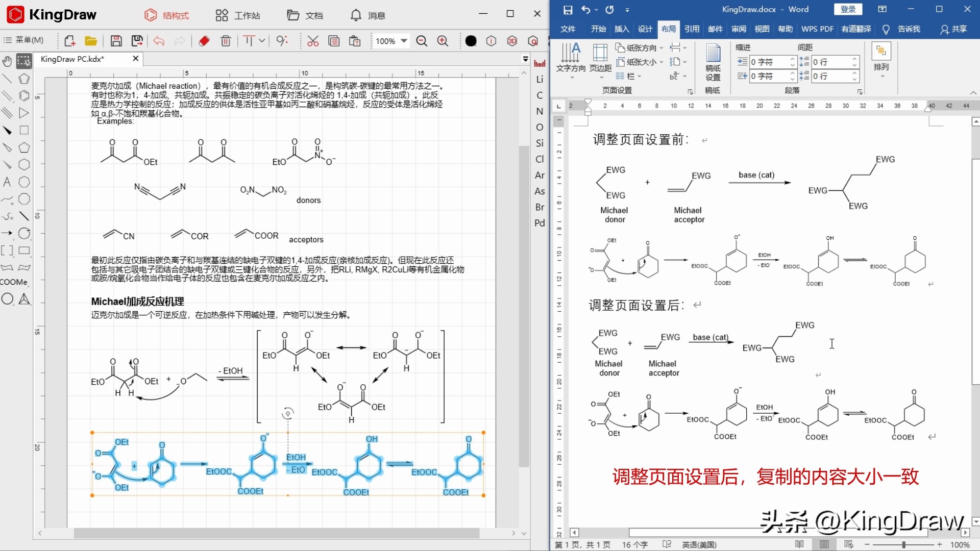This screenshot has height=551, width=980.
Task: Click the trash delete icon
Action: 226,41
